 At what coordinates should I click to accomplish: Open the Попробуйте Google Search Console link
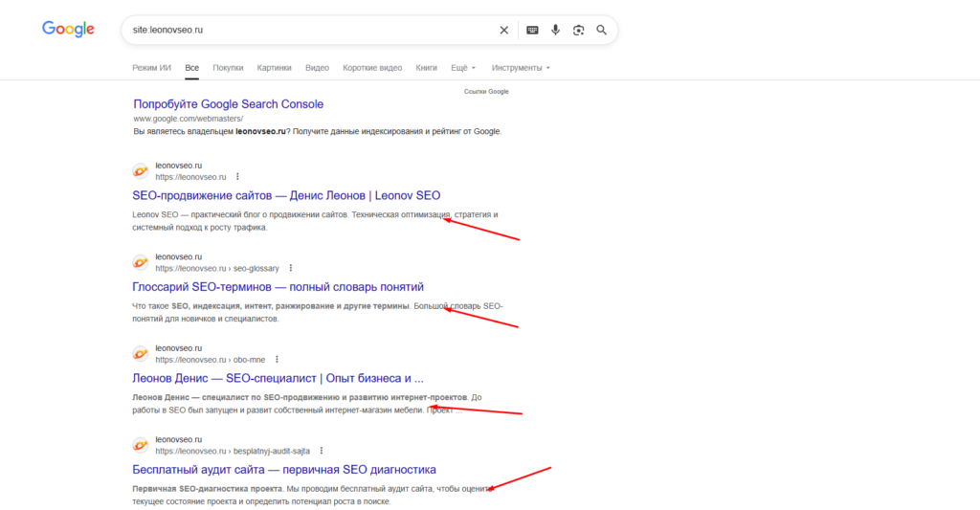[x=228, y=103]
